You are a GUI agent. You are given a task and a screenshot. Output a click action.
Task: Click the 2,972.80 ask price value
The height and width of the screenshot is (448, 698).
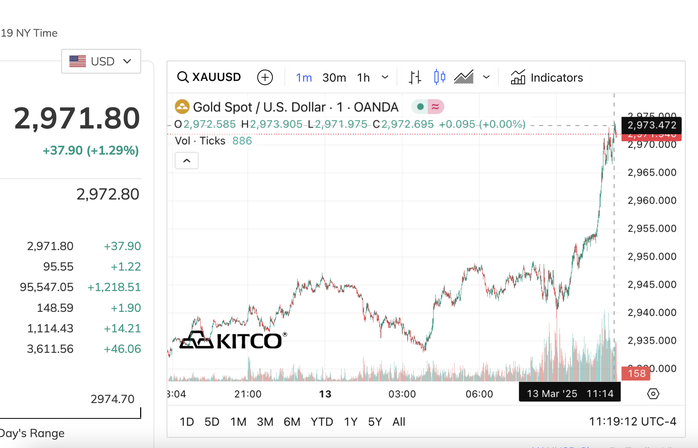(x=108, y=194)
